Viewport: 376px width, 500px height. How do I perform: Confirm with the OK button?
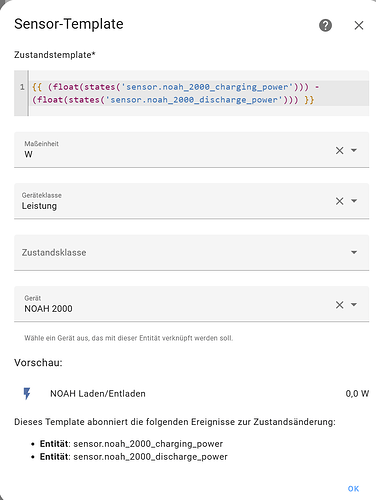[353, 489]
